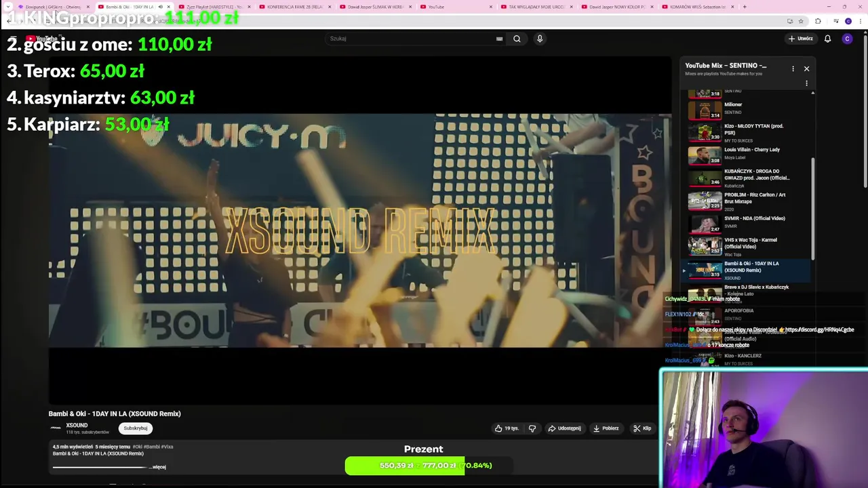Click the Utwórz create button
The image size is (868, 488).
(x=801, y=39)
